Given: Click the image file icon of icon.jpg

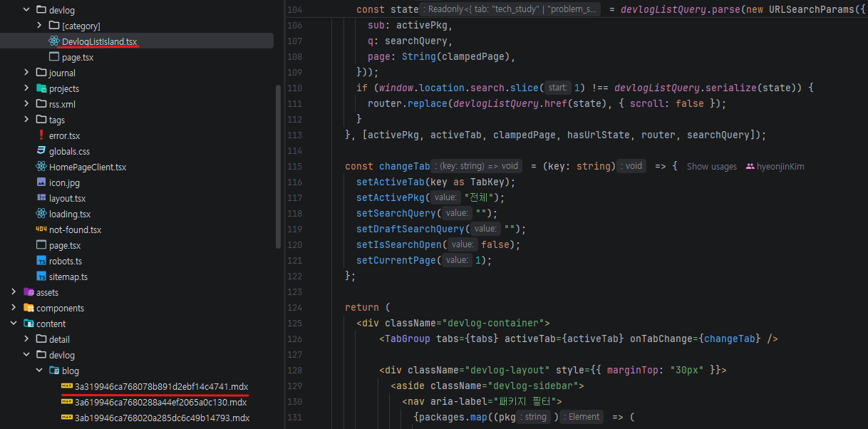Looking at the screenshot, I should click(41, 182).
